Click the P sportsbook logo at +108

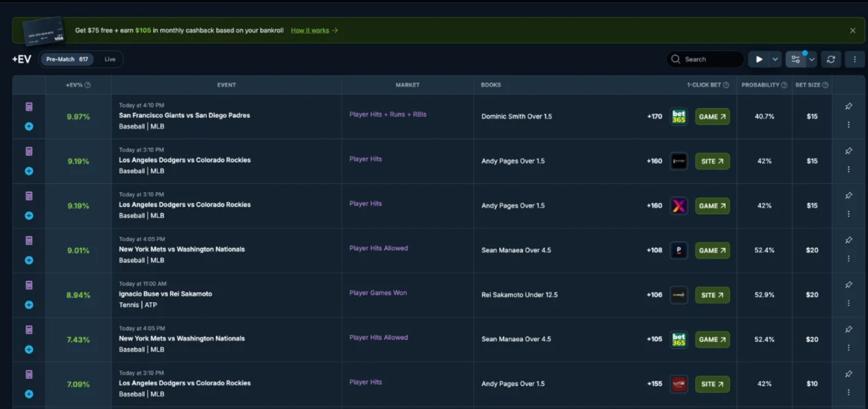678,250
